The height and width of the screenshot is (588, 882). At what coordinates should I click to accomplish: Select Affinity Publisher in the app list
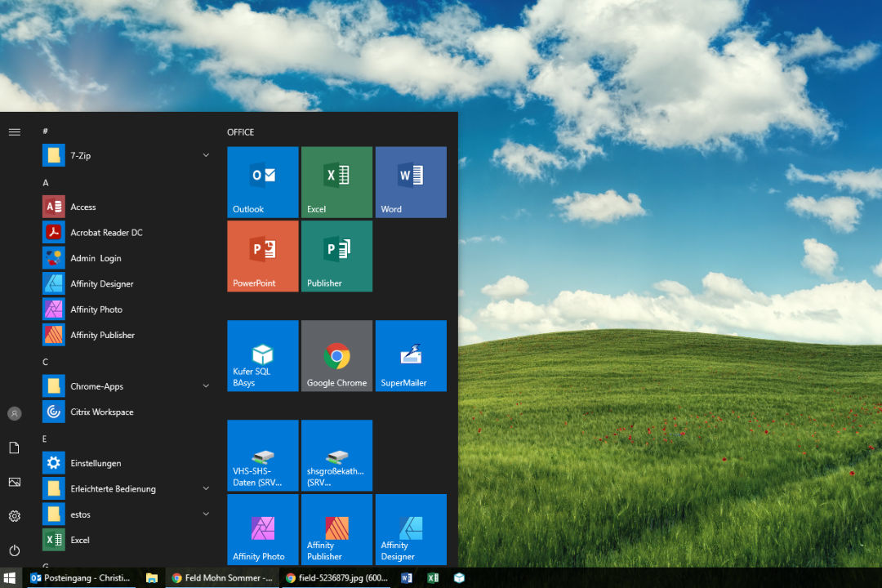pyautogui.click(x=127, y=335)
